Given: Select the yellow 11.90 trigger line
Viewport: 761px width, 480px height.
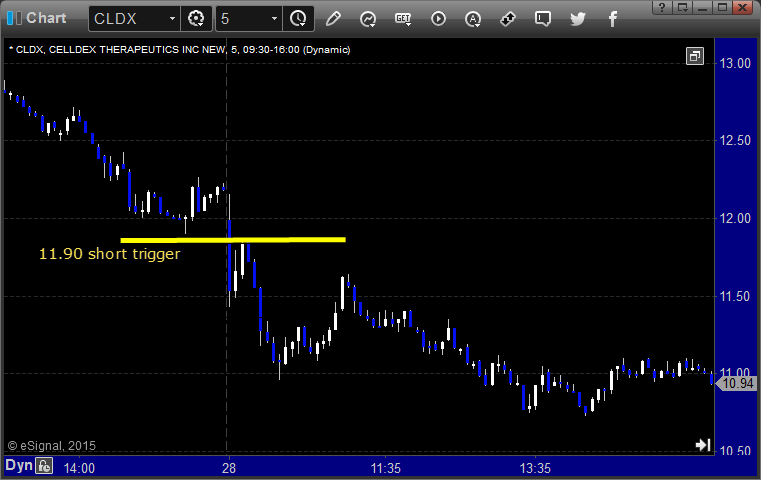Looking at the screenshot, I should pyautogui.click(x=233, y=240).
